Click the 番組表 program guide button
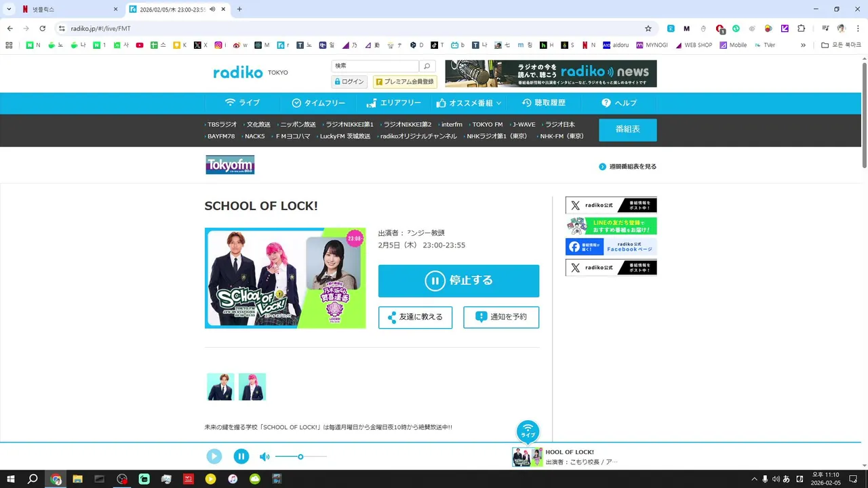Image resolution: width=868 pixels, height=488 pixels. click(x=627, y=129)
